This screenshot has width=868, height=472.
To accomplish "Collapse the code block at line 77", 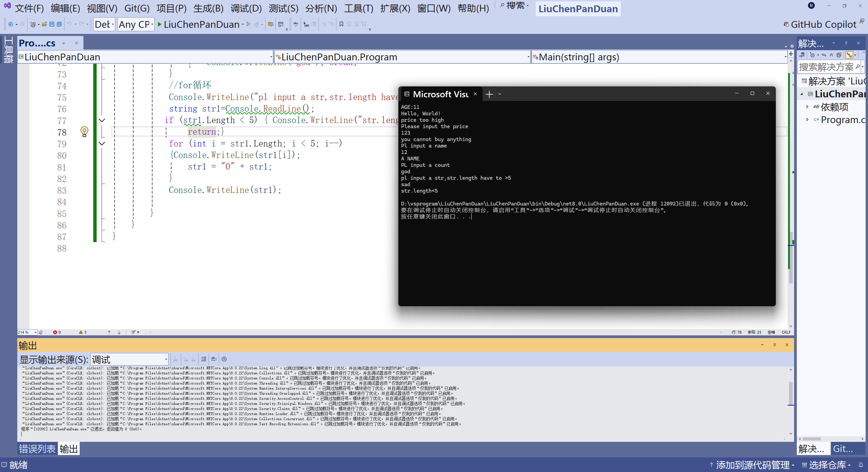I will coord(102,120).
